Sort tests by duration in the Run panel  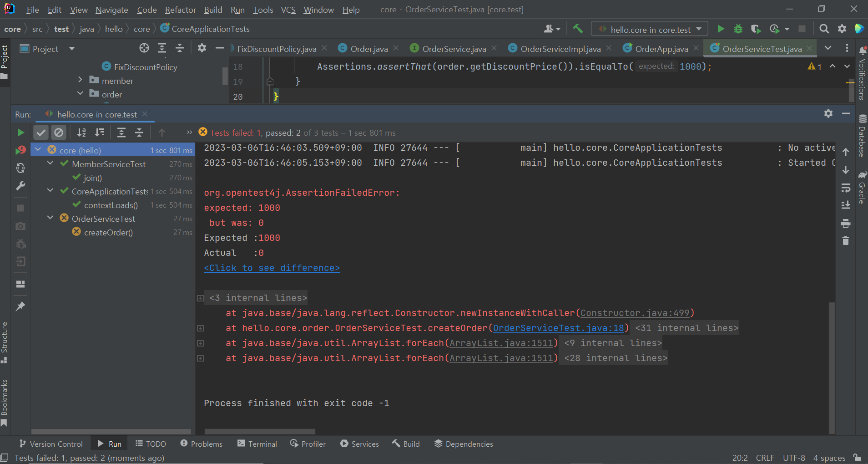tap(99, 133)
